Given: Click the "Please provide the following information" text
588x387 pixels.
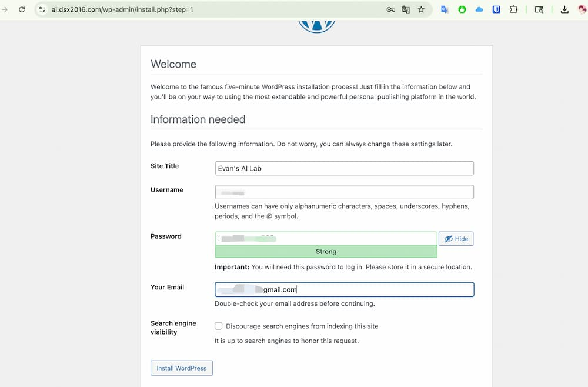Looking at the screenshot, I should [x=301, y=144].
